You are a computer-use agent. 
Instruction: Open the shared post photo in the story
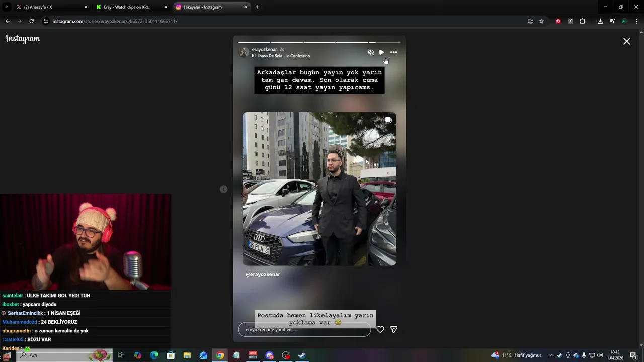(x=319, y=189)
